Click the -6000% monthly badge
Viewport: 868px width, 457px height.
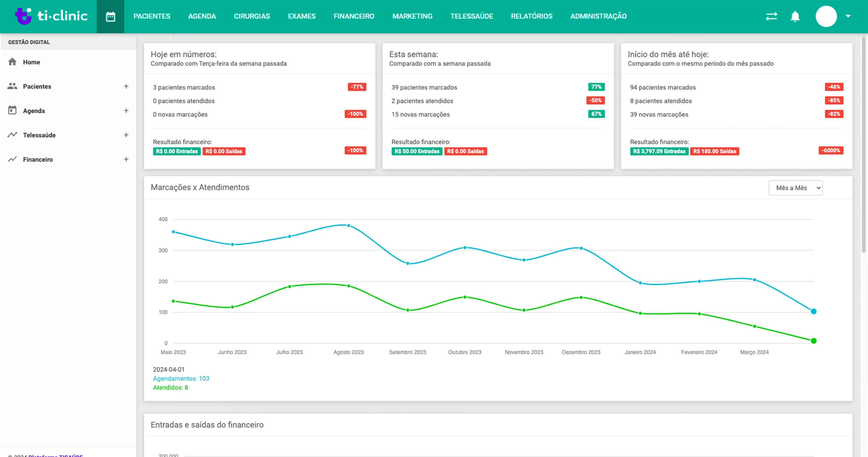pos(831,151)
